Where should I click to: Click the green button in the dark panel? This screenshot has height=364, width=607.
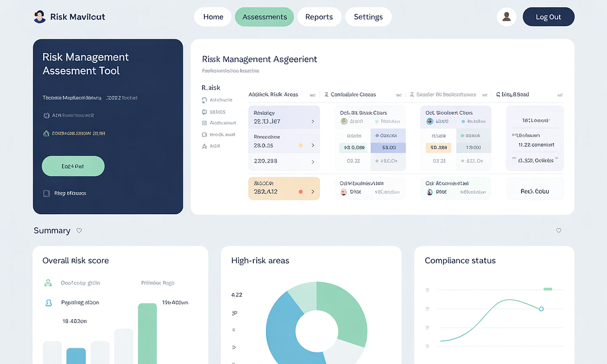pyautogui.click(x=73, y=166)
